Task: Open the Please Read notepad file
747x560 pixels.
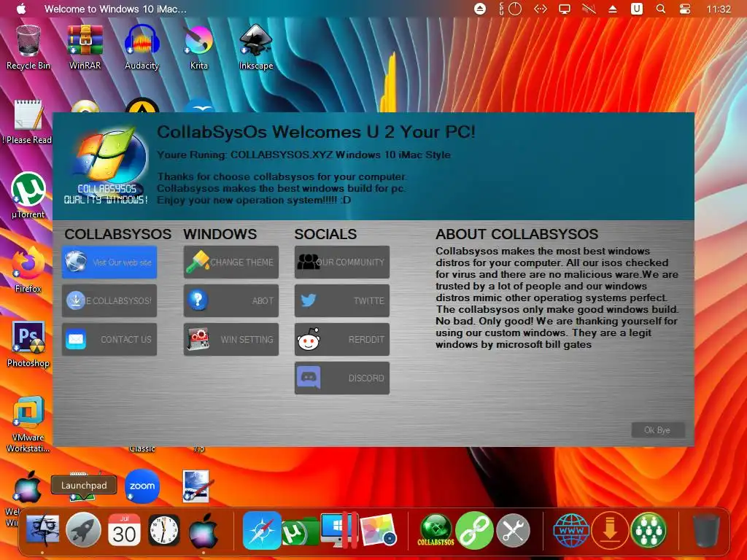Action: tap(28, 122)
